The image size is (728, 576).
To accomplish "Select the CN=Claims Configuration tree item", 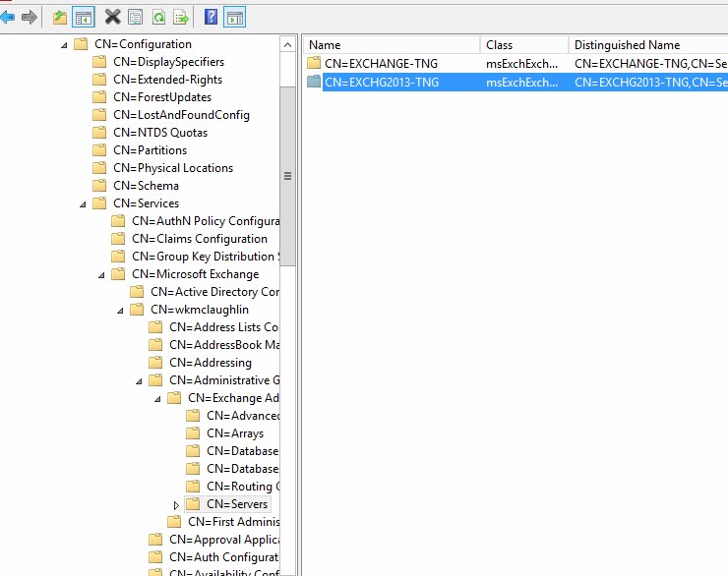I will pos(200,239).
